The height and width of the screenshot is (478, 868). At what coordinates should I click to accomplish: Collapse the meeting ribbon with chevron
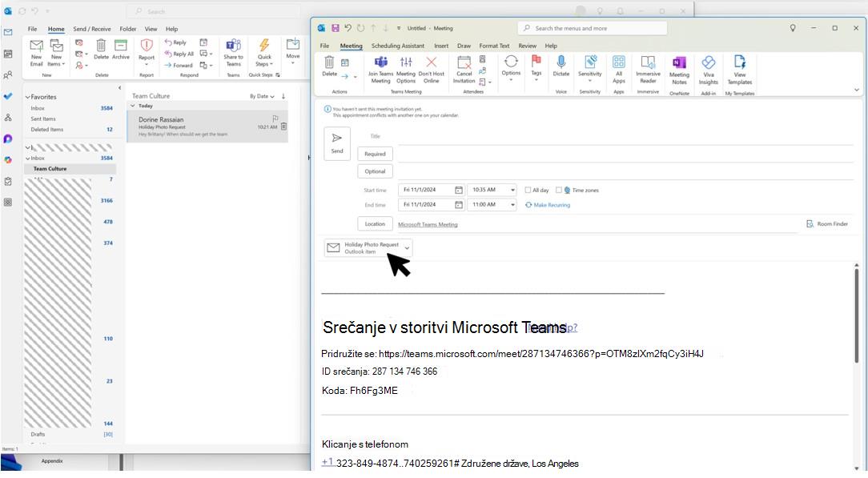(856, 90)
